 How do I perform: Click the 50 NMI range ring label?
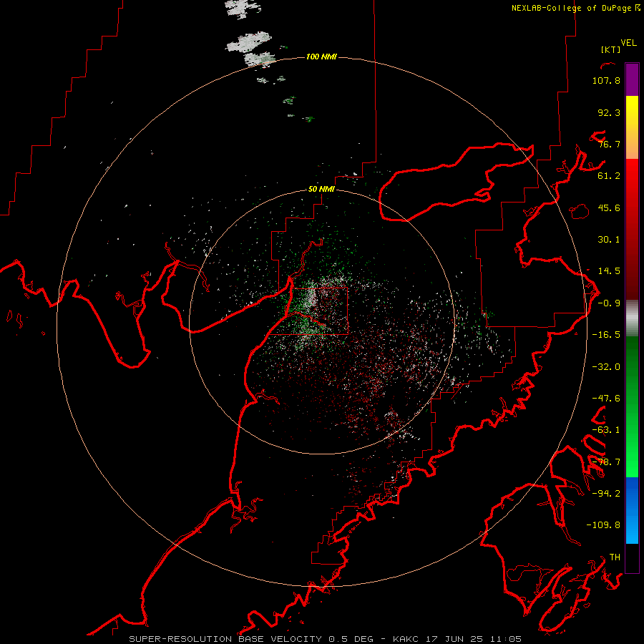point(321,189)
